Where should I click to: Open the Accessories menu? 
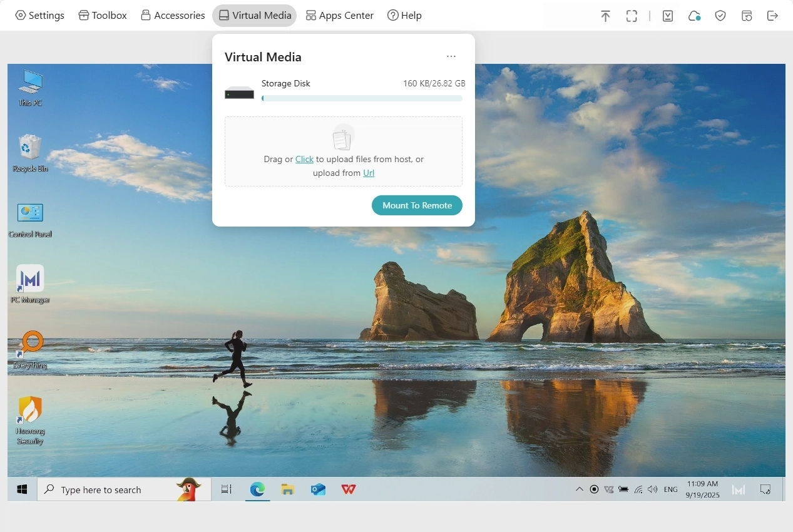coord(173,16)
